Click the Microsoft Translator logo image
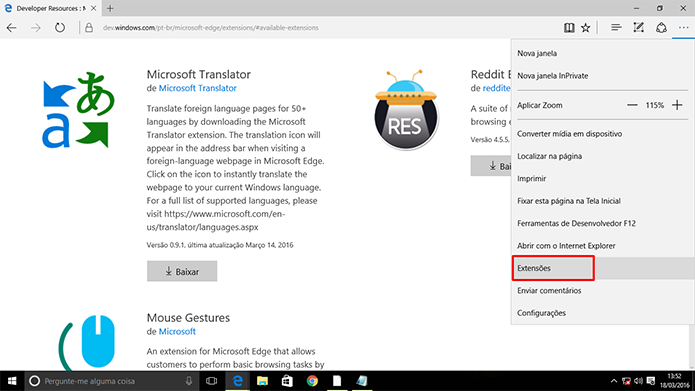The height and width of the screenshot is (391, 695). [x=78, y=109]
